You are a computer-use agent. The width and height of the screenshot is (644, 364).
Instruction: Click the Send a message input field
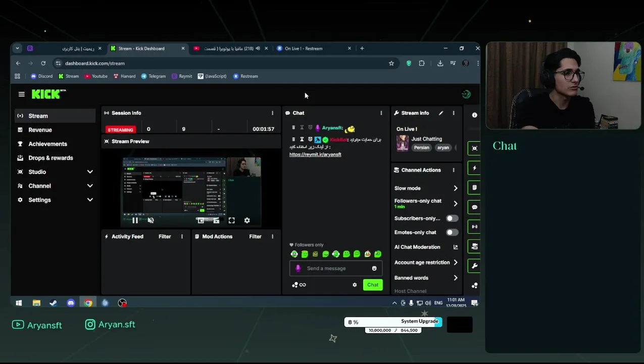pos(336,268)
